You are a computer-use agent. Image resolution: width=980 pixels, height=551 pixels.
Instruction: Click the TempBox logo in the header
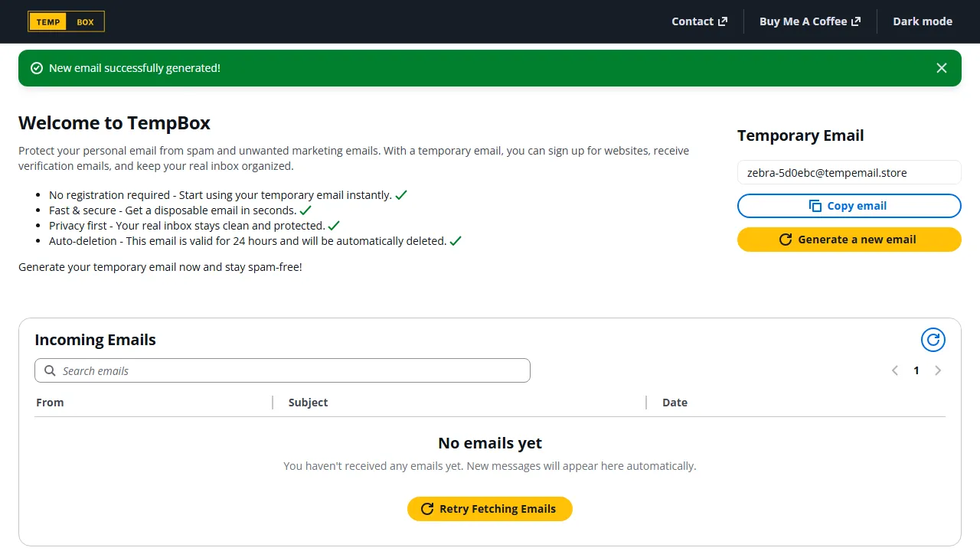click(66, 21)
